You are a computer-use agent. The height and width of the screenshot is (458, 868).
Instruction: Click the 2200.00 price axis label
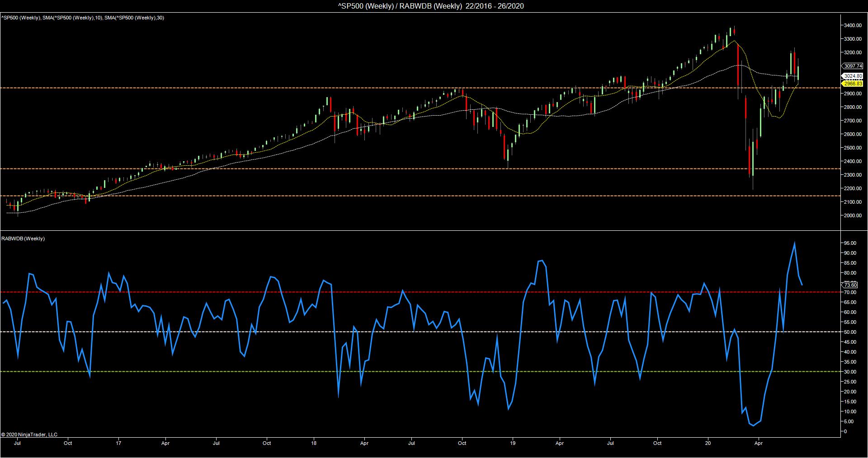coord(852,188)
